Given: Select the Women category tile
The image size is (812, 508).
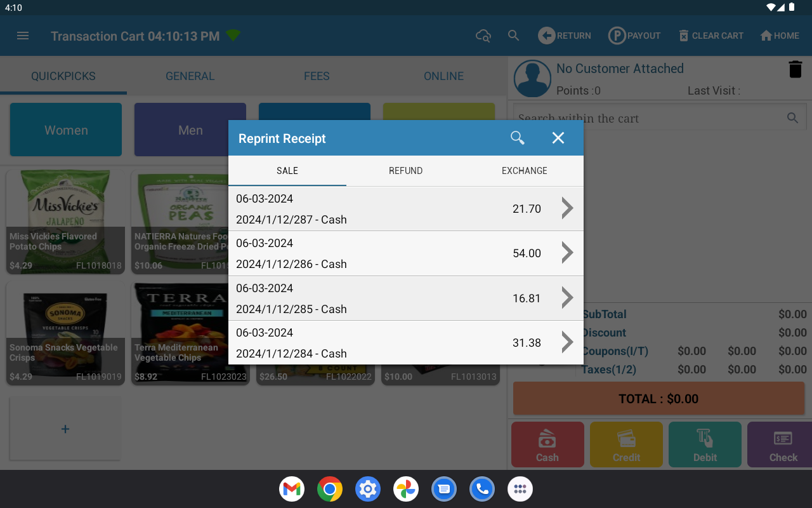Looking at the screenshot, I should pos(66,130).
